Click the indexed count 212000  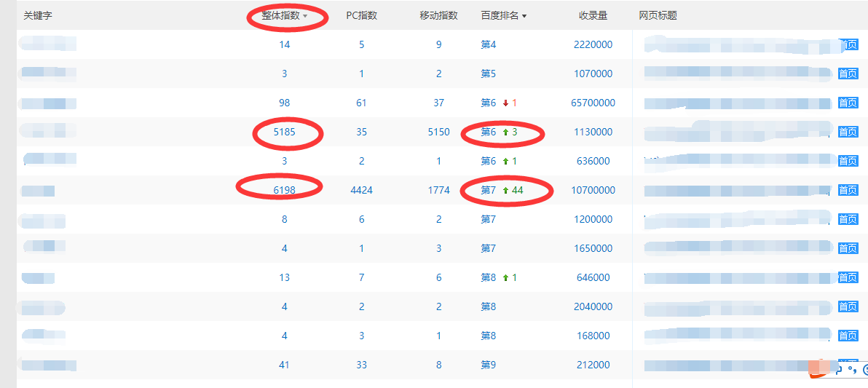(593, 365)
